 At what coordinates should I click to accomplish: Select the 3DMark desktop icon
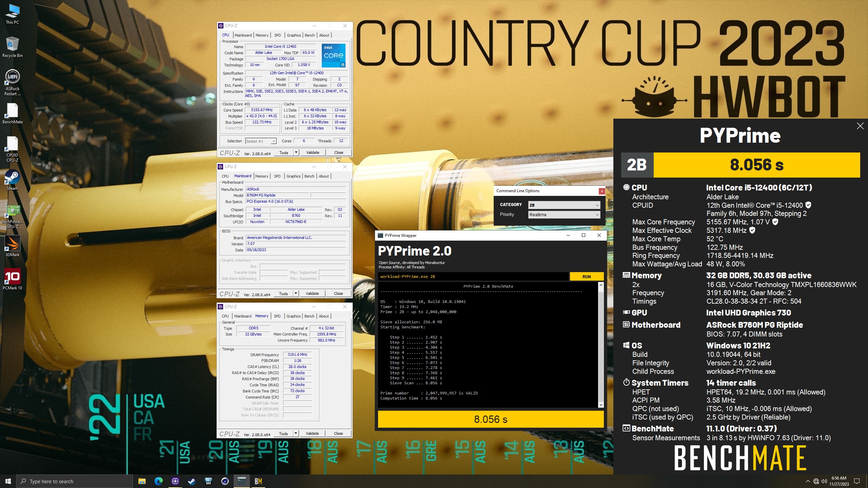(x=12, y=246)
